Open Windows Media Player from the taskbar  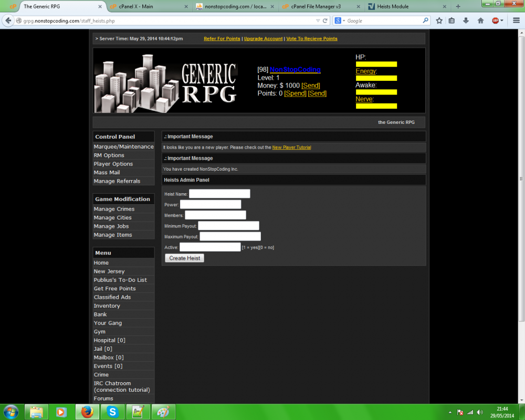click(x=61, y=412)
